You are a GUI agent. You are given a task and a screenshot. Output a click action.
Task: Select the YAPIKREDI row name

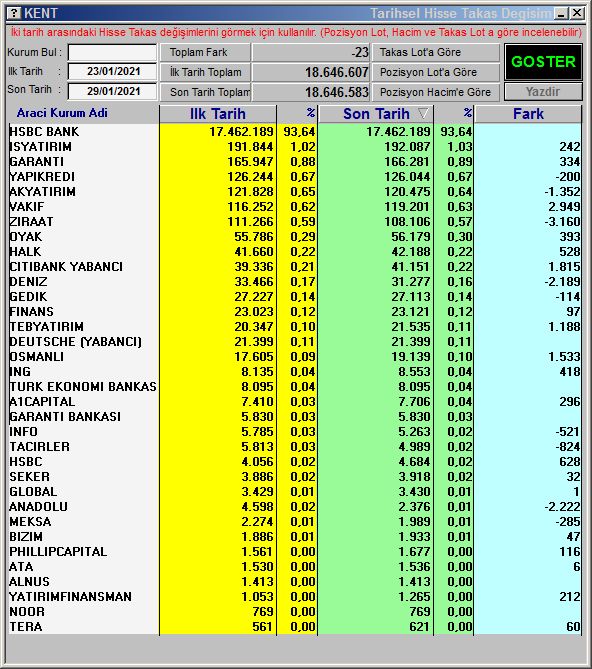(x=42, y=177)
